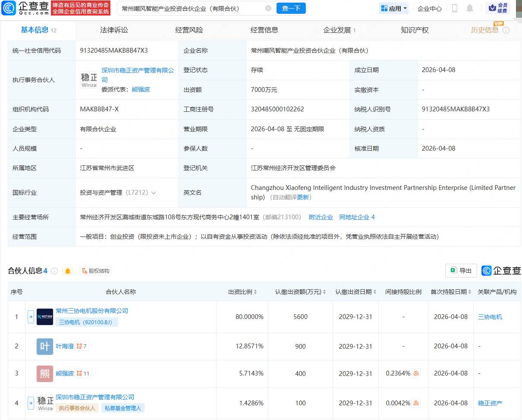Open 附近企业 link
The width and height of the screenshot is (522, 420).
pos(321,217)
